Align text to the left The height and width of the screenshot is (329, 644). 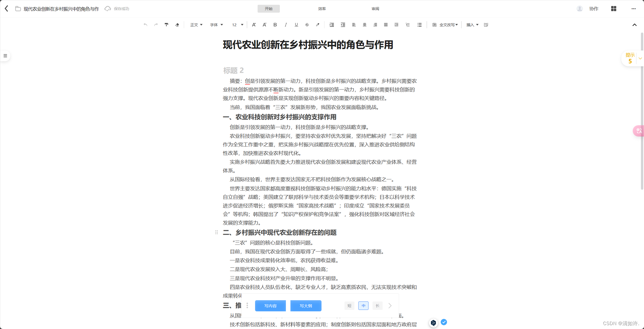tap(354, 25)
